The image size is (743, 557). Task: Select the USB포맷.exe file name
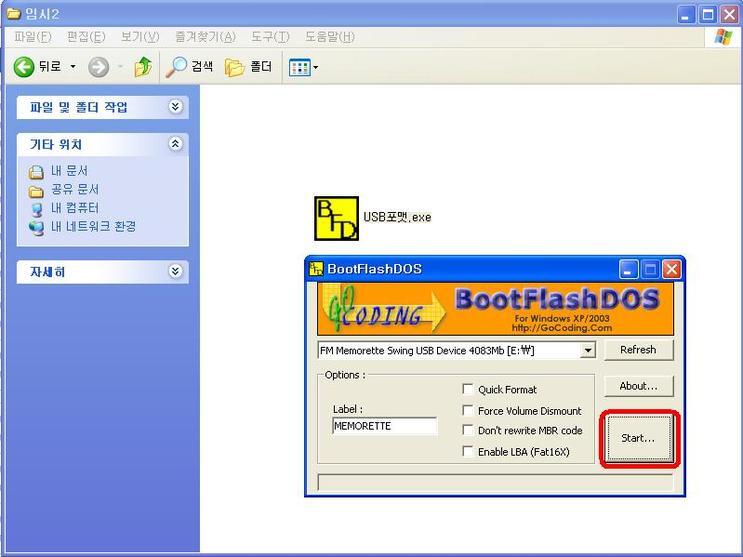397,217
